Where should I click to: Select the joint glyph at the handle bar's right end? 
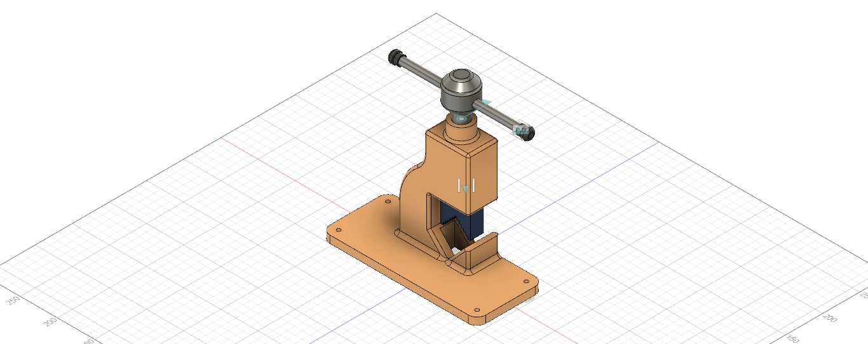click(520, 130)
